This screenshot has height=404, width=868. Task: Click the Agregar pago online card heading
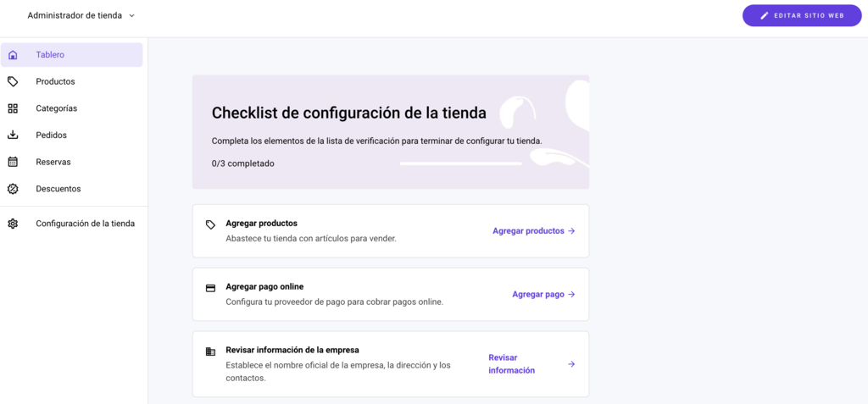pos(264,286)
